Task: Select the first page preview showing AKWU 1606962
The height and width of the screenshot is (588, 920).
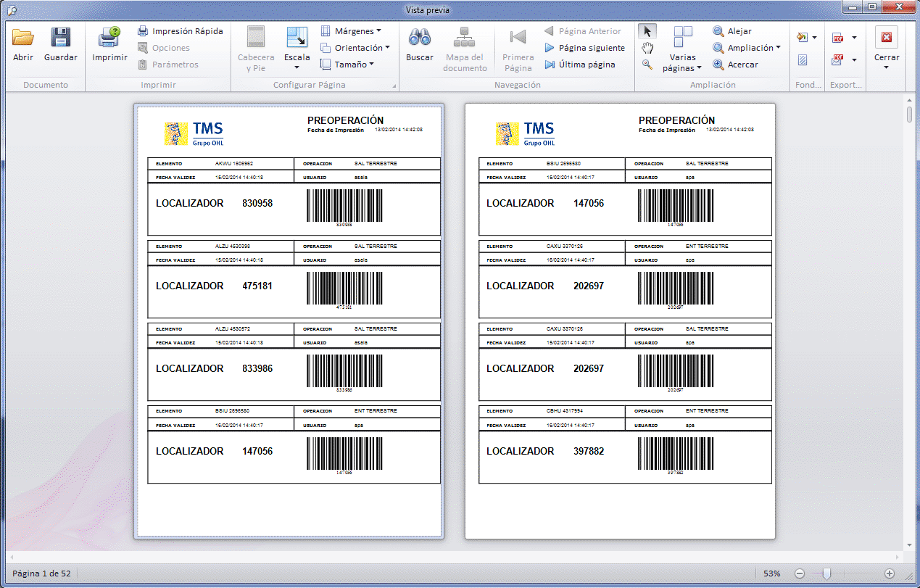Action: coord(289,321)
